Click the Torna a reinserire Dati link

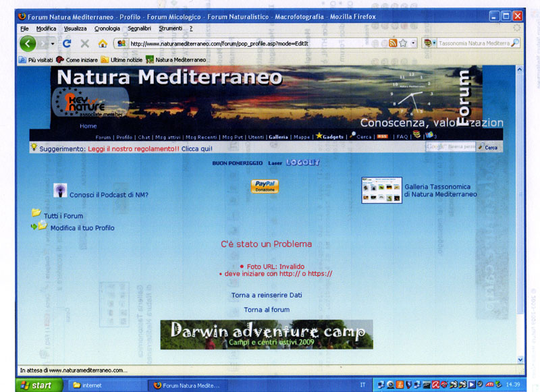pyautogui.click(x=266, y=296)
